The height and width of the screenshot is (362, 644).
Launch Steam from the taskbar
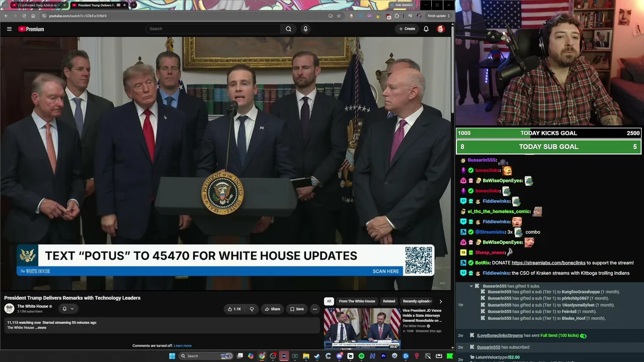317,356
